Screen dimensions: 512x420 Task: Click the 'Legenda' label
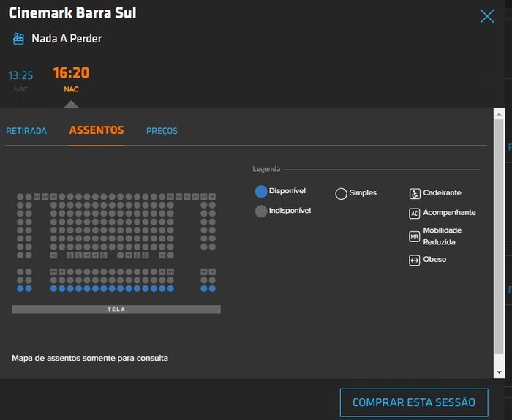point(266,169)
